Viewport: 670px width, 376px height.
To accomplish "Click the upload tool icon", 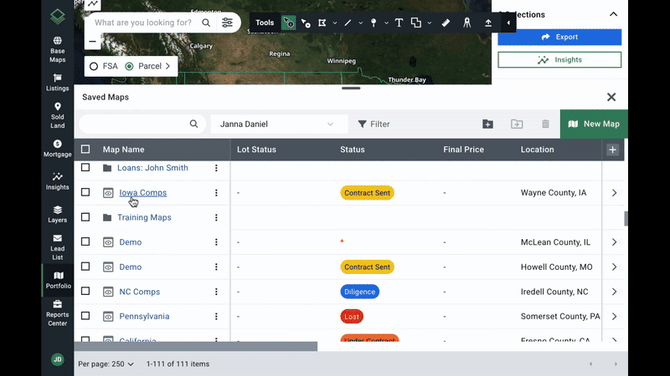I will pos(488,23).
